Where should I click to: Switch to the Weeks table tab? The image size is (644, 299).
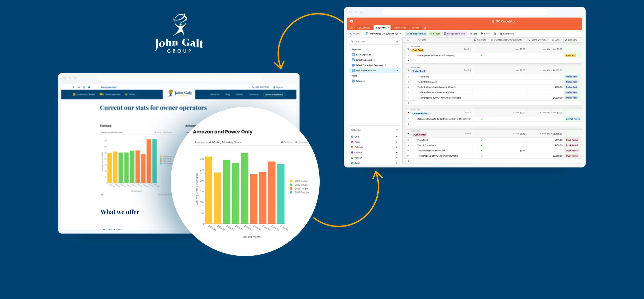point(416,28)
